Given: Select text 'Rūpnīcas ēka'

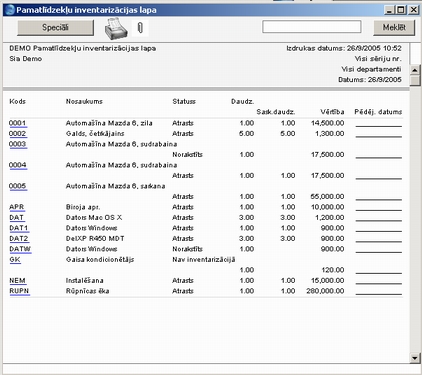Looking at the screenshot, I should tap(87, 291).
